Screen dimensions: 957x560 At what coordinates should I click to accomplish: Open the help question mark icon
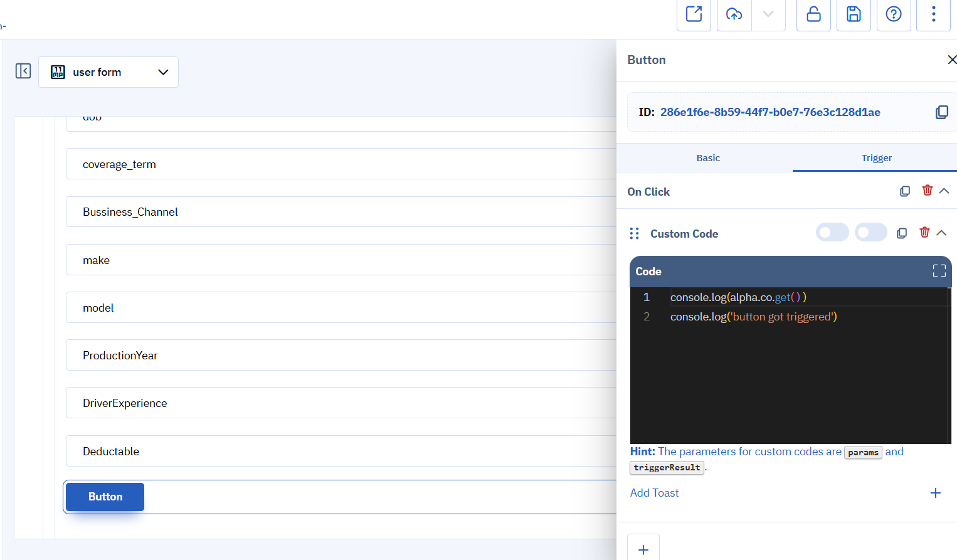coord(894,14)
